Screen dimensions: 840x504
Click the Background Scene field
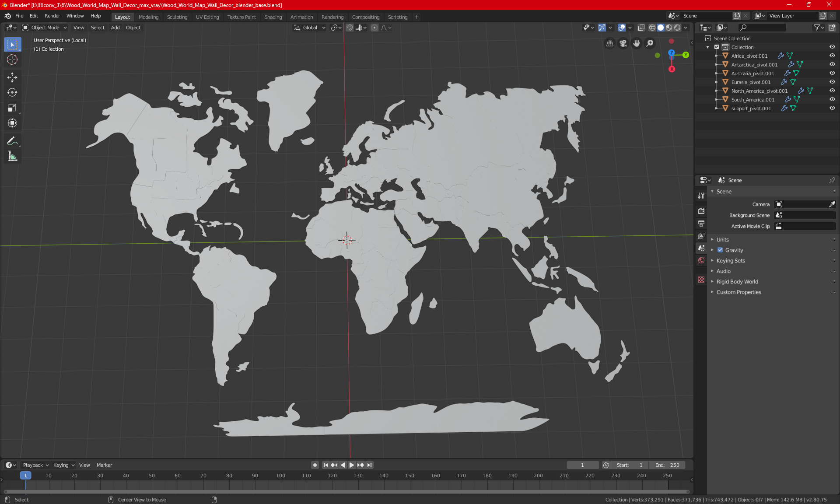805,215
